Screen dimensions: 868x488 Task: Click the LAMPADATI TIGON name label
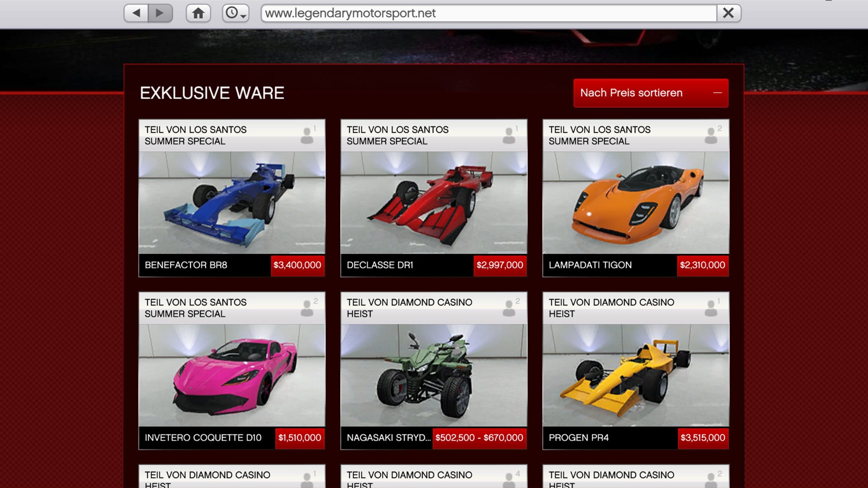pyautogui.click(x=590, y=265)
